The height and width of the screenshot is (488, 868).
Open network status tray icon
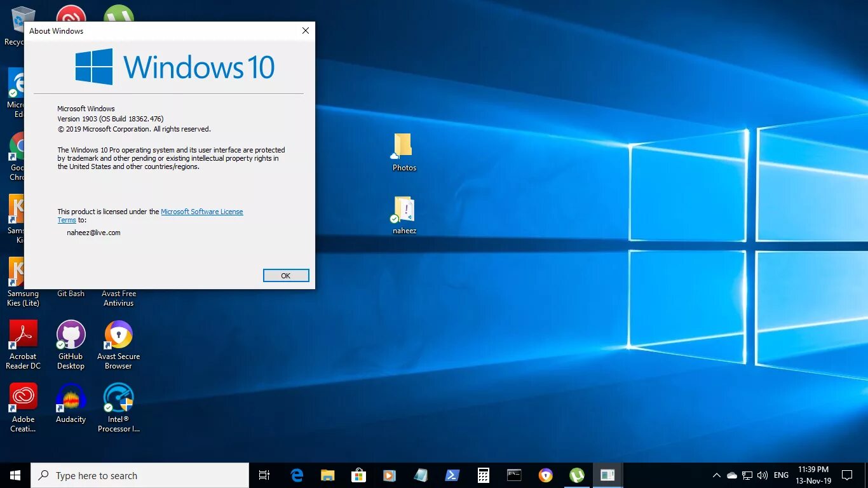747,475
